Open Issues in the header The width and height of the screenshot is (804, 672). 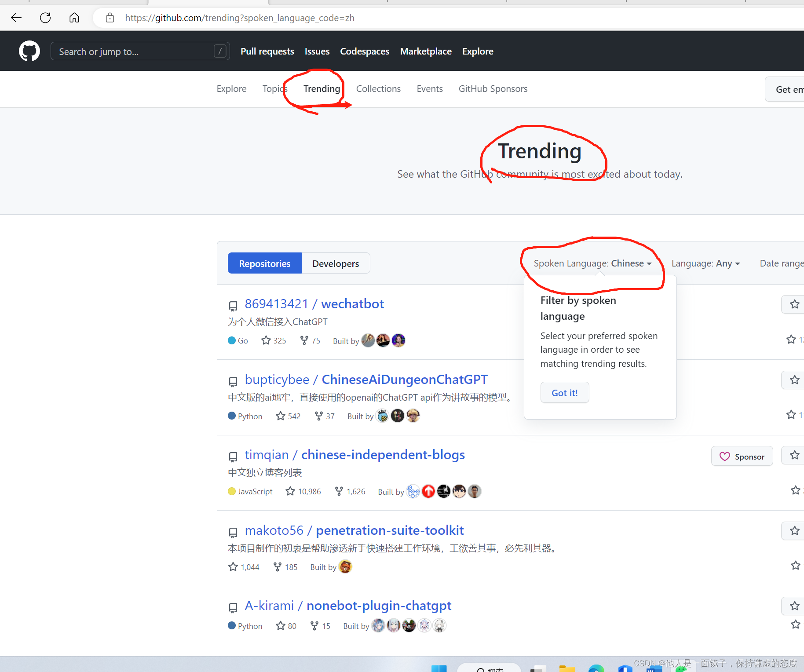tap(317, 51)
